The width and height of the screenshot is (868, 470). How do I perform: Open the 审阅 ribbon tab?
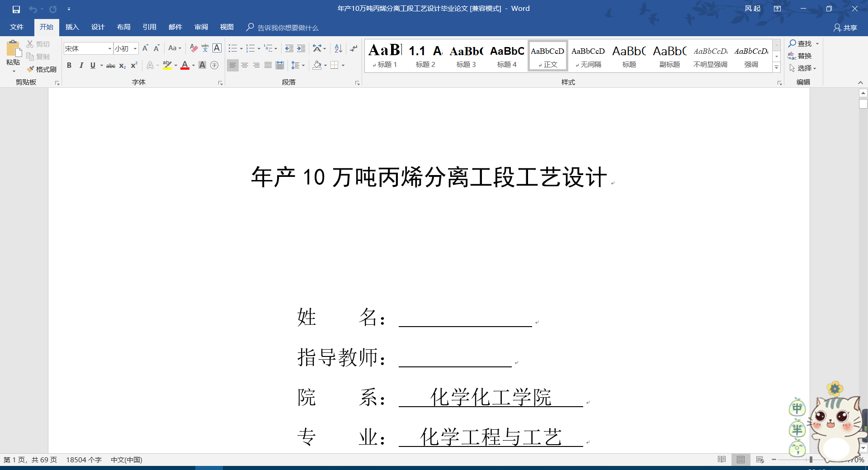[x=201, y=27]
